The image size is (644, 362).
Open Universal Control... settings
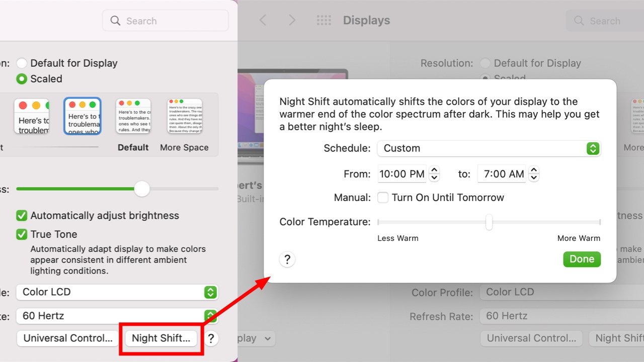(x=68, y=338)
